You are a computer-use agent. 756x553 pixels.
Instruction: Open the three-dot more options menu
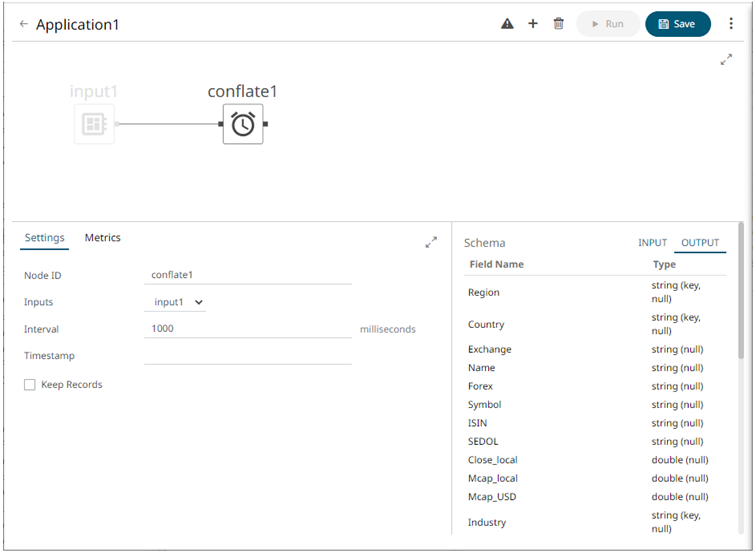pyautogui.click(x=731, y=24)
